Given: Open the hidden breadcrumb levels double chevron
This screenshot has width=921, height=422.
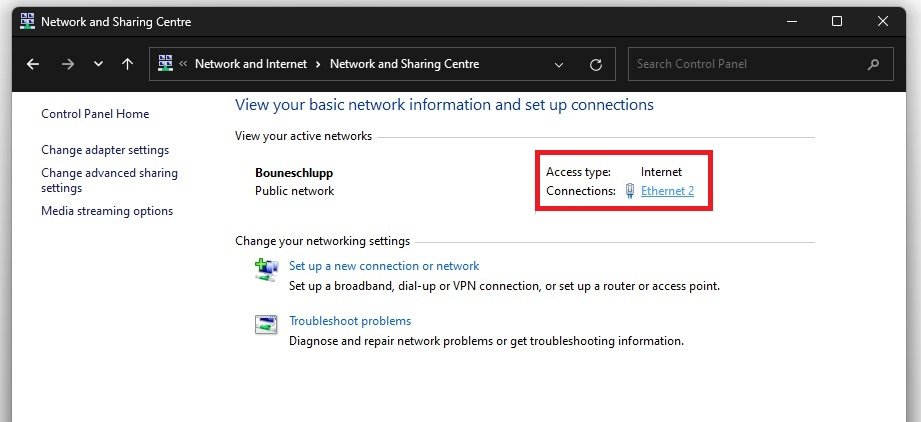Looking at the screenshot, I should (184, 64).
